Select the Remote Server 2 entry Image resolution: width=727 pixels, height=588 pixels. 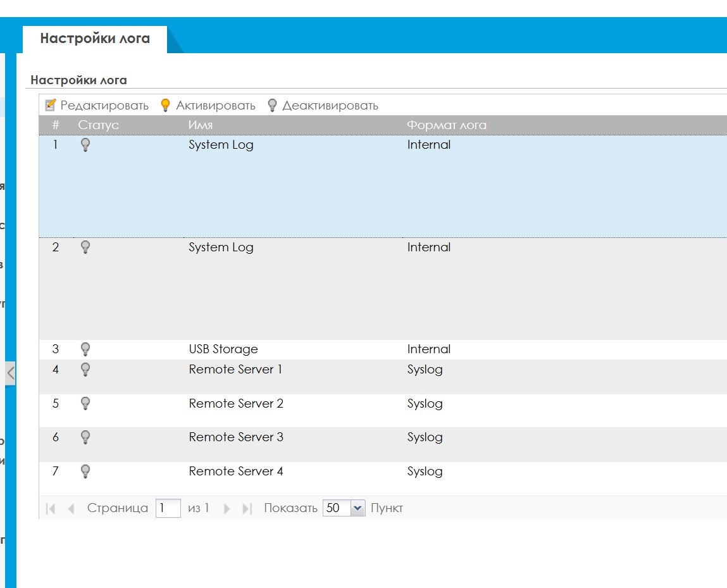[x=235, y=403]
